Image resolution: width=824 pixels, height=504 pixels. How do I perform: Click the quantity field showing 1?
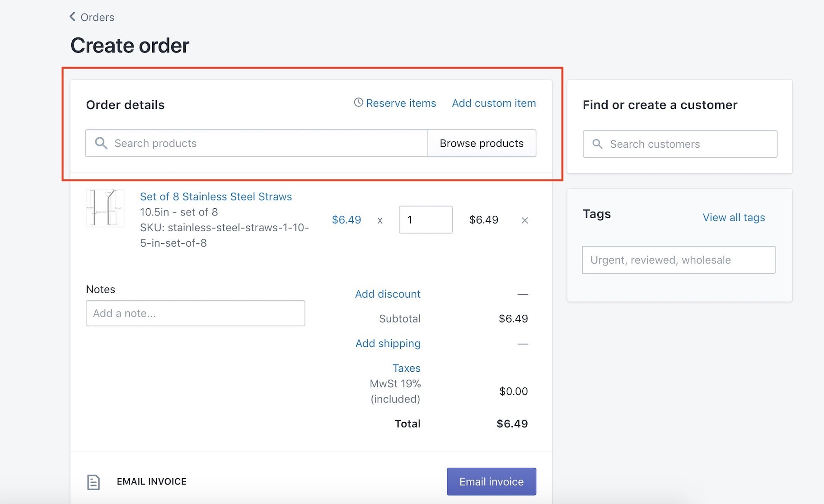click(426, 220)
